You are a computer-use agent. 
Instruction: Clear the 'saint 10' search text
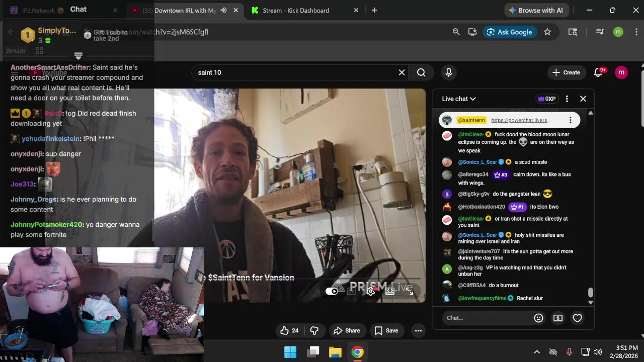coord(401,72)
